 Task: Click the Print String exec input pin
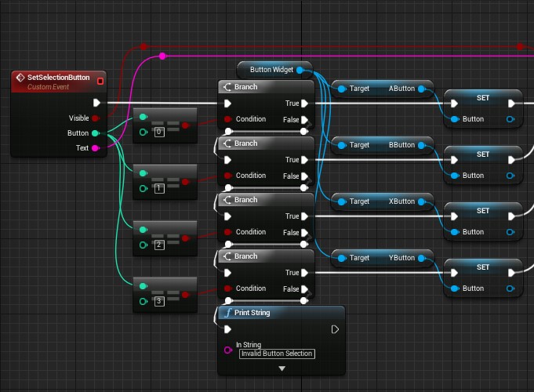click(228, 329)
